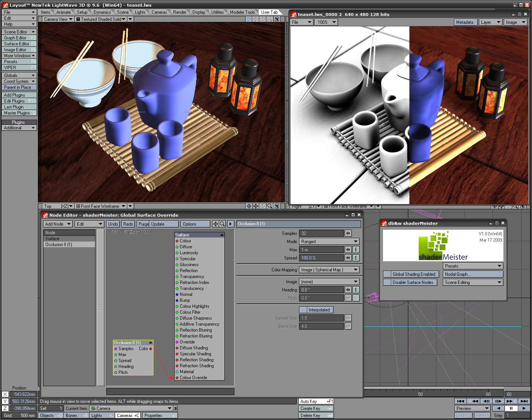Switch to the Render tab
The height and width of the screenshot is (420, 532).
tap(179, 12)
